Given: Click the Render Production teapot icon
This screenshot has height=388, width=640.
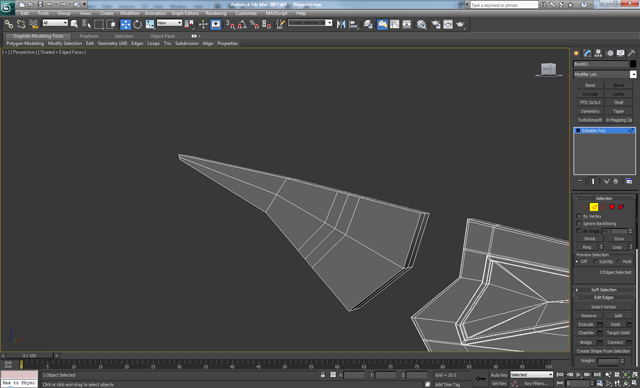Looking at the screenshot, I should coord(460,24).
